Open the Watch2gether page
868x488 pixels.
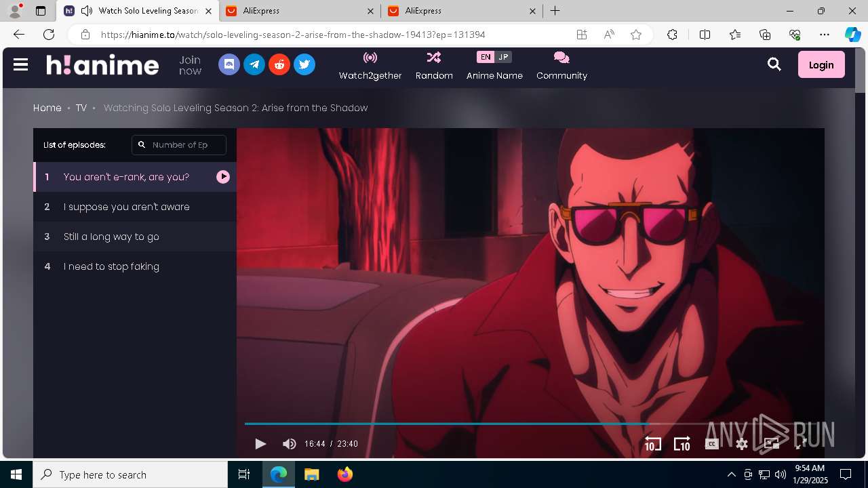(370, 66)
